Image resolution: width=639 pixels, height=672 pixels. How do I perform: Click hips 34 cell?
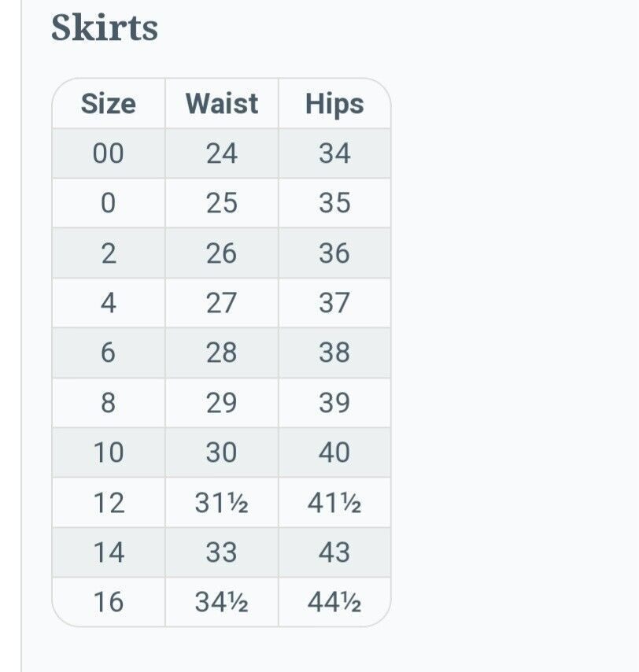pyautogui.click(x=334, y=153)
